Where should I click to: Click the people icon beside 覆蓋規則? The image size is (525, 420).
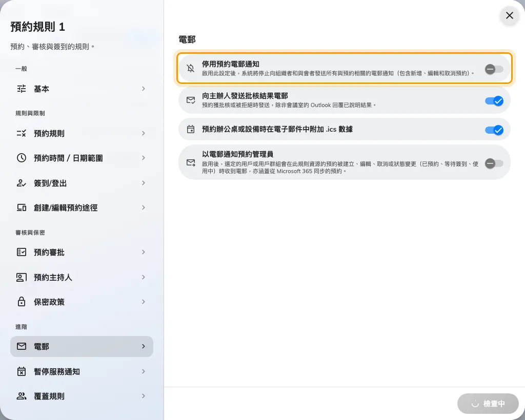tap(22, 396)
